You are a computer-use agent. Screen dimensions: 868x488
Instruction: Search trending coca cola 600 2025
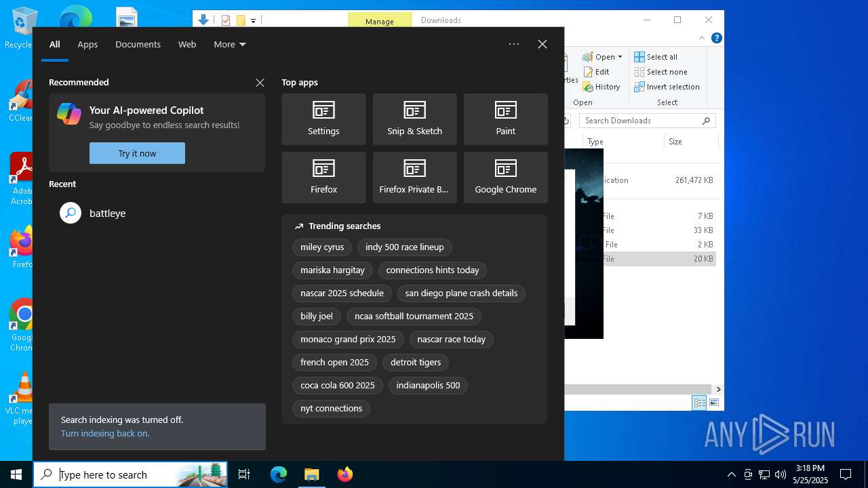pos(338,386)
